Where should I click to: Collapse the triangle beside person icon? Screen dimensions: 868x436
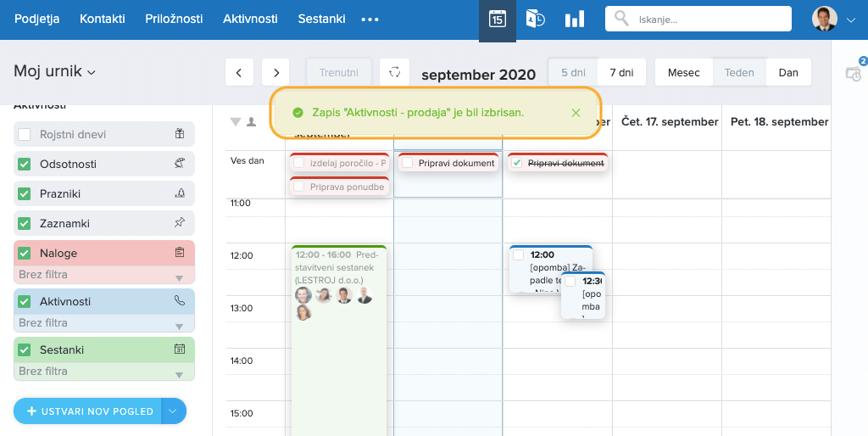pyautogui.click(x=236, y=122)
